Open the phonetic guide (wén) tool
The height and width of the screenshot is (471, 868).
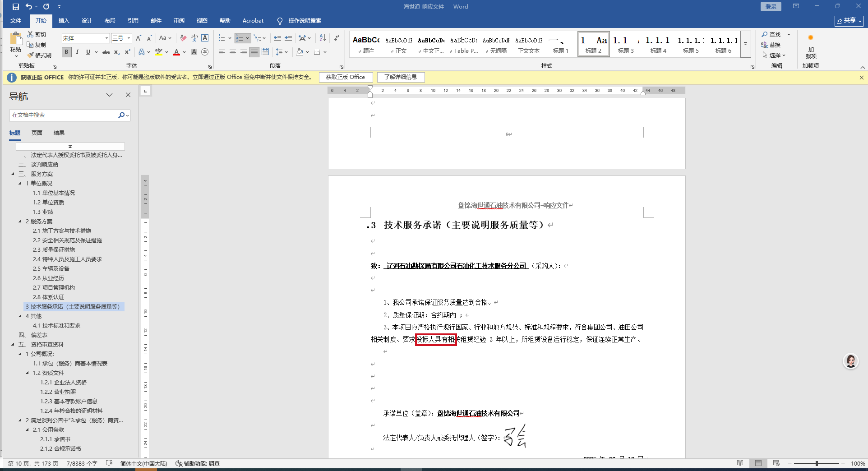[194, 38]
